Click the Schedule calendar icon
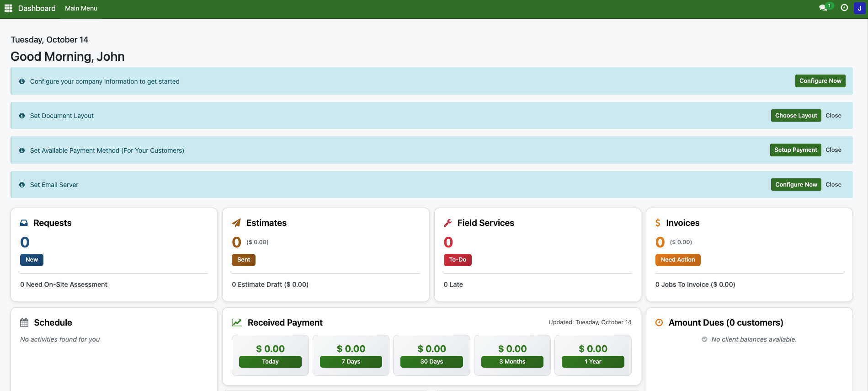This screenshot has height=391, width=868. click(x=24, y=322)
